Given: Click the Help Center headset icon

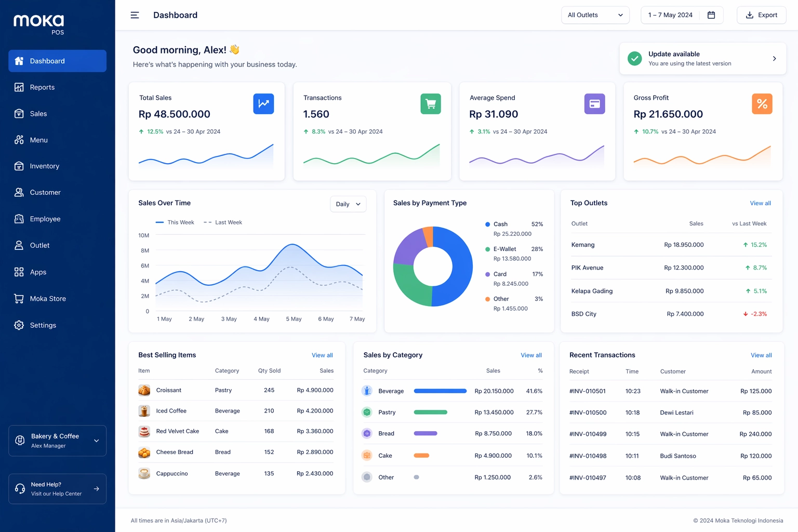Looking at the screenshot, I should (x=20, y=489).
